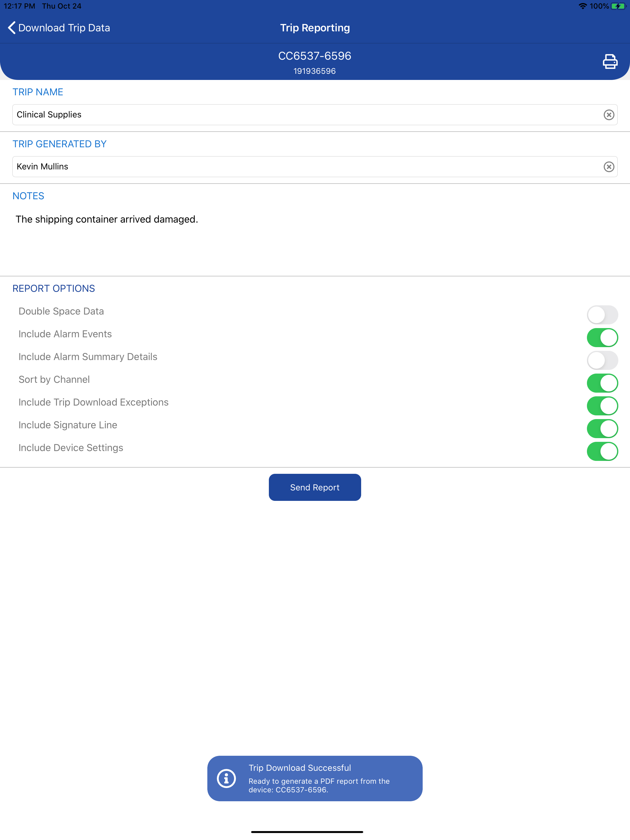Disable the Sort by Channel switch
This screenshot has width=630, height=840.
pyautogui.click(x=602, y=383)
